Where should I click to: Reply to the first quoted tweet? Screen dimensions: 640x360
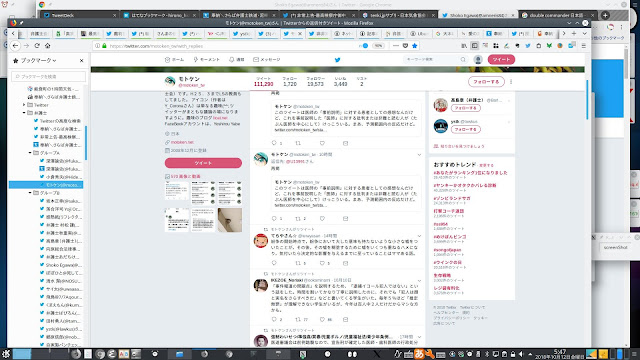[274, 143]
